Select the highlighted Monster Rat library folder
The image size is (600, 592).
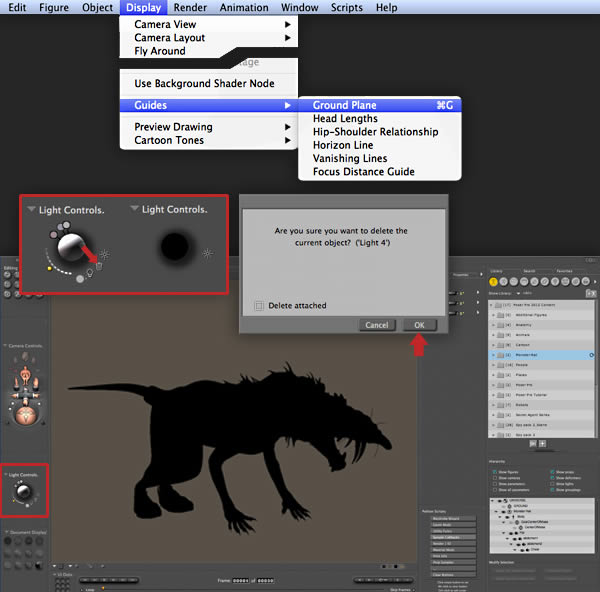click(x=542, y=355)
